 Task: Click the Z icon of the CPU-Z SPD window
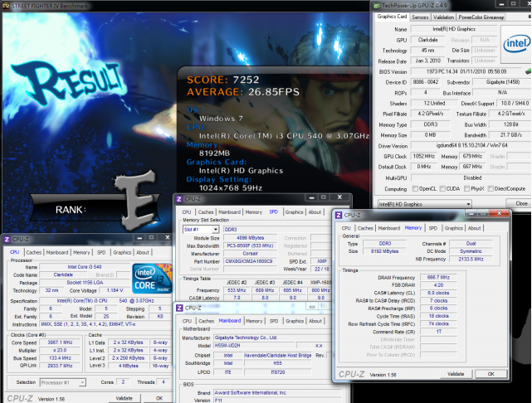179,199
